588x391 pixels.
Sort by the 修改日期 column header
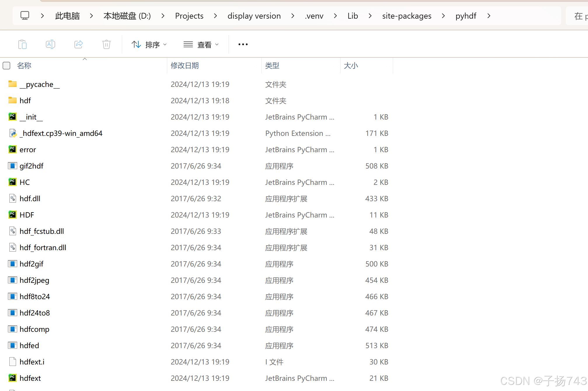(185, 66)
